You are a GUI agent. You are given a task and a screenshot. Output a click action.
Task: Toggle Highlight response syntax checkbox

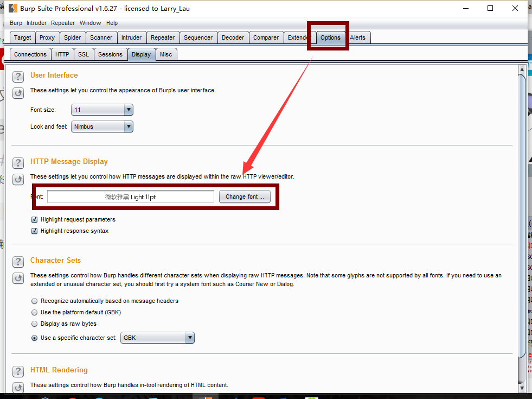click(34, 231)
